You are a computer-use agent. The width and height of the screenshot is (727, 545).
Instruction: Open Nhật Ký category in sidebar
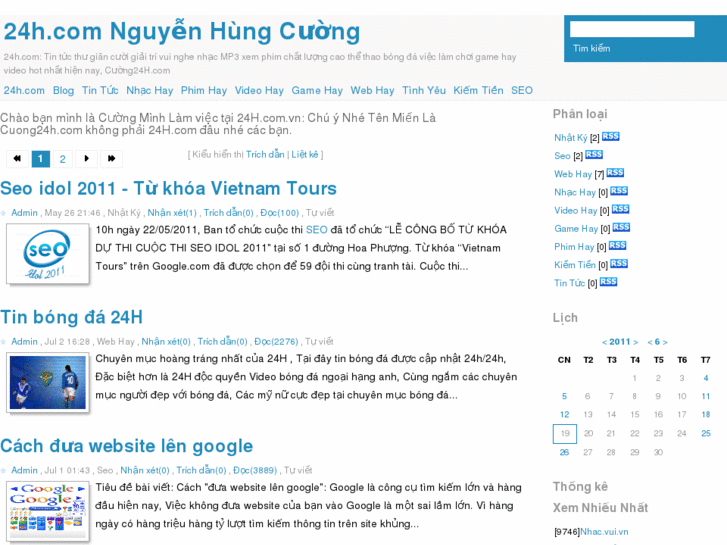pos(571,138)
